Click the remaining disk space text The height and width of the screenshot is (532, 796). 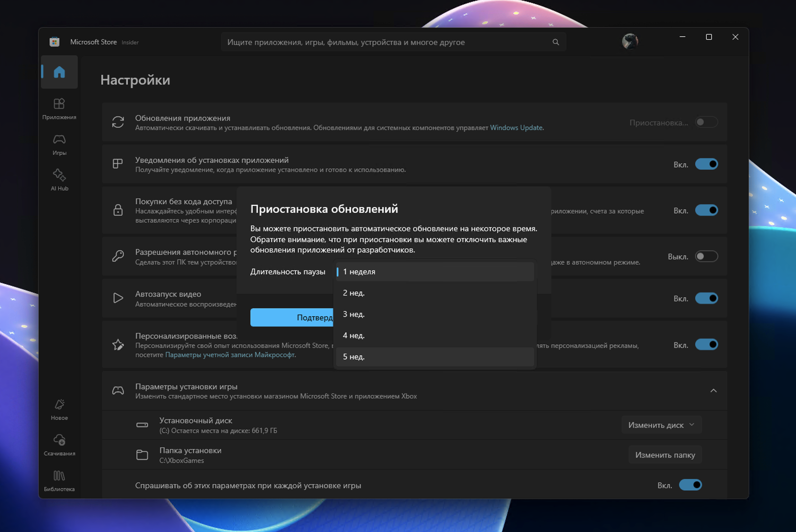[x=218, y=431]
